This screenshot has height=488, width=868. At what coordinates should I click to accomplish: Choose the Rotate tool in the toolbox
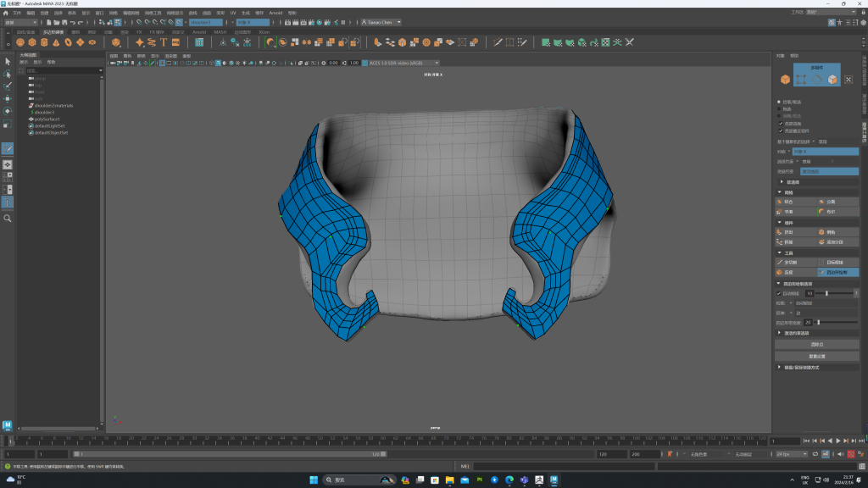pyautogui.click(x=7, y=111)
